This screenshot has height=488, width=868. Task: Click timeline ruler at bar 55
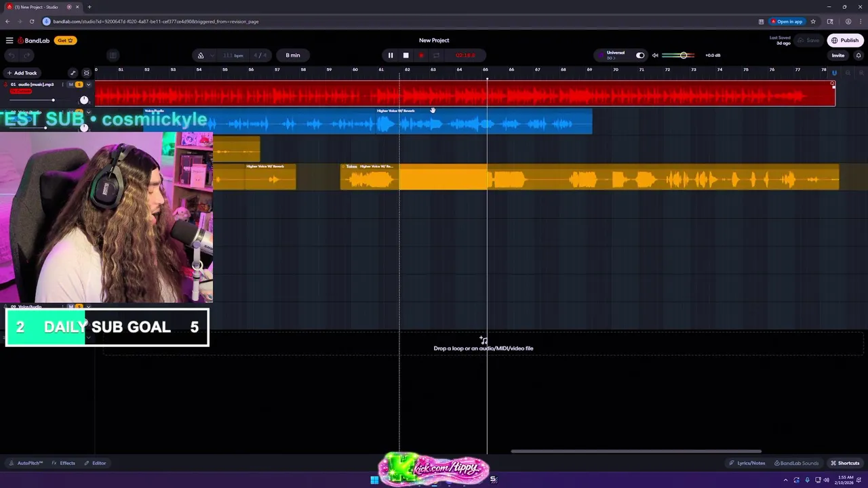coord(225,70)
